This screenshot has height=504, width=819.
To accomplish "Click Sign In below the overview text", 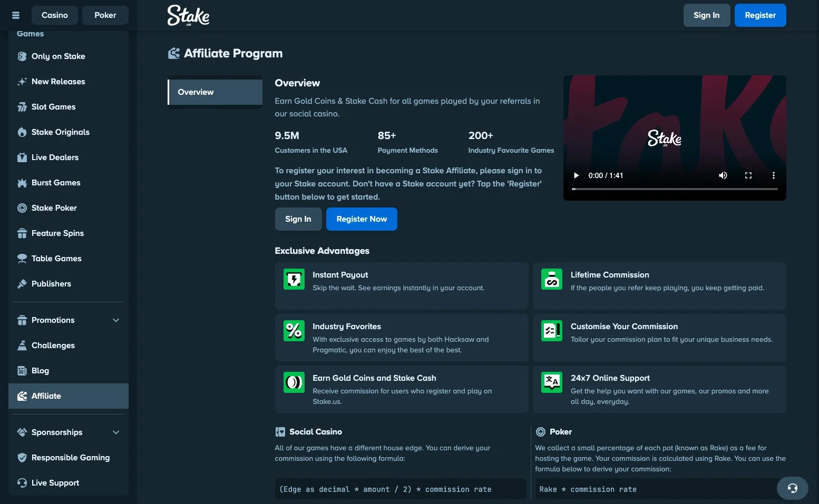I will (x=298, y=219).
